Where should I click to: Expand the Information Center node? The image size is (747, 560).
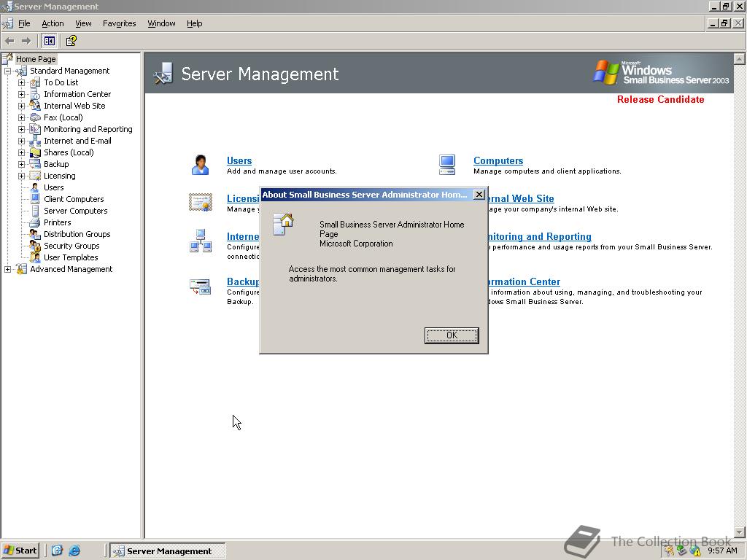click(x=21, y=94)
